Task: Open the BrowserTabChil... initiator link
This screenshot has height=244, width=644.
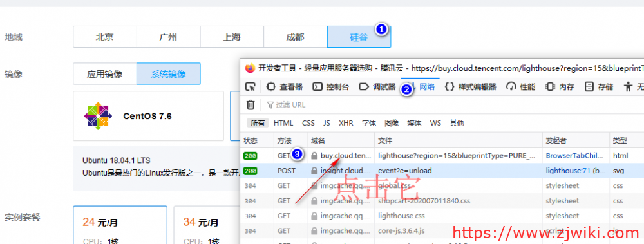Action: [574, 156]
